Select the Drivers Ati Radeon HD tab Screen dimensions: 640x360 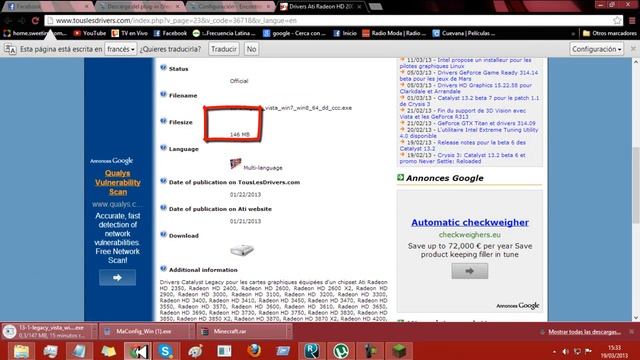321,7
